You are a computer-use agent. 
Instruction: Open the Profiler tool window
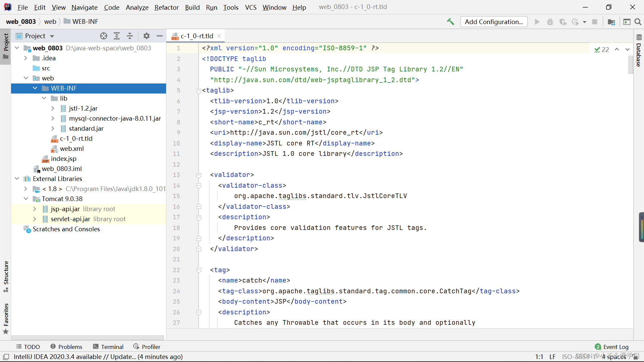click(x=147, y=347)
